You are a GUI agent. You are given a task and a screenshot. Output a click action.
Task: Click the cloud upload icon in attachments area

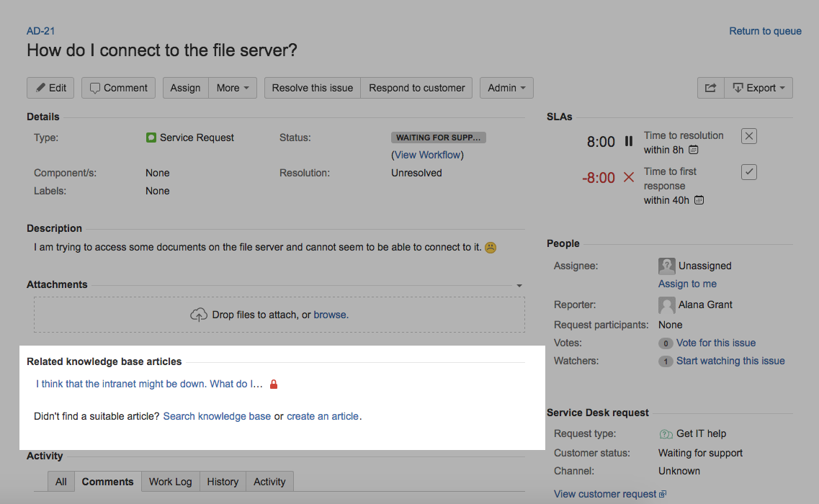pos(199,315)
